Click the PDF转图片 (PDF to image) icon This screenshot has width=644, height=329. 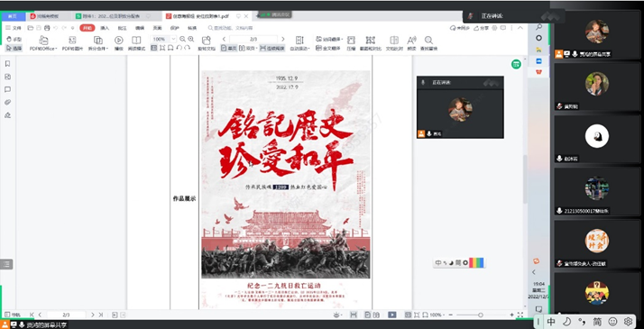click(72, 41)
